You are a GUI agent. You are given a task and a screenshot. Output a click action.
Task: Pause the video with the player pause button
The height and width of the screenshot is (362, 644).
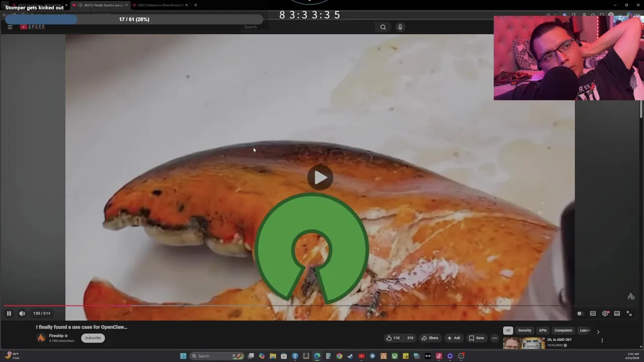pyautogui.click(x=9, y=313)
